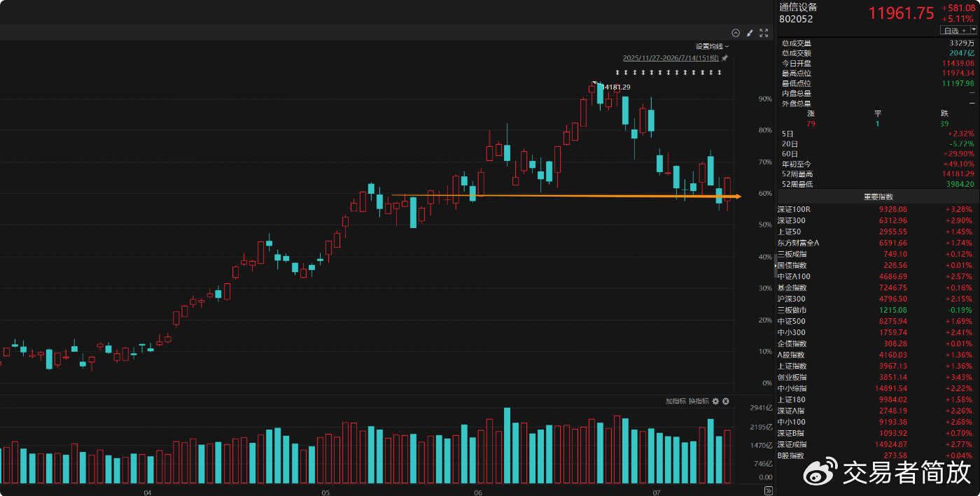Open the 设置均线 dropdown

click(713, 46)
